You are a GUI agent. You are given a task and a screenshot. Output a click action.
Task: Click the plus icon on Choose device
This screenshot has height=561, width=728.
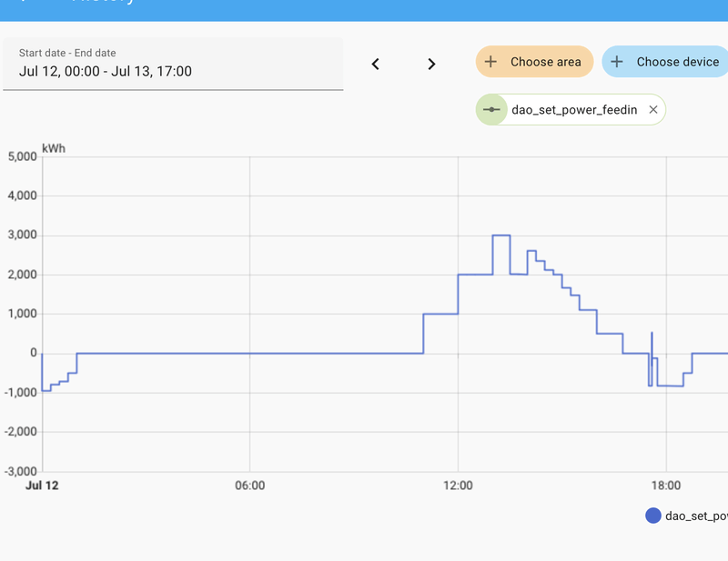coord(617,62)
